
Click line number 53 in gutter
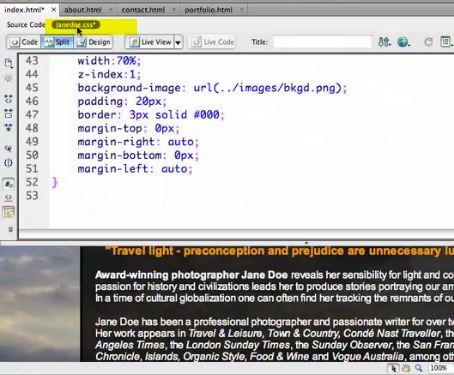32,195
